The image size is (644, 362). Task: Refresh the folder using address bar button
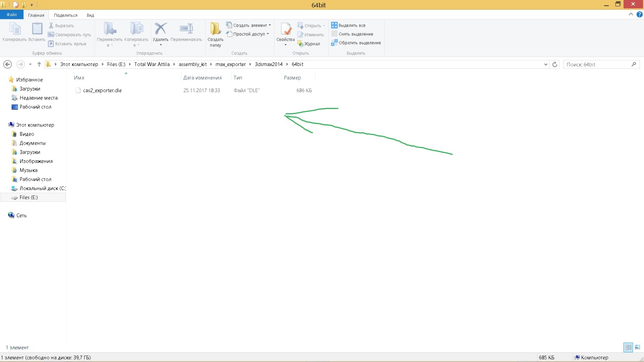[555, 64]
